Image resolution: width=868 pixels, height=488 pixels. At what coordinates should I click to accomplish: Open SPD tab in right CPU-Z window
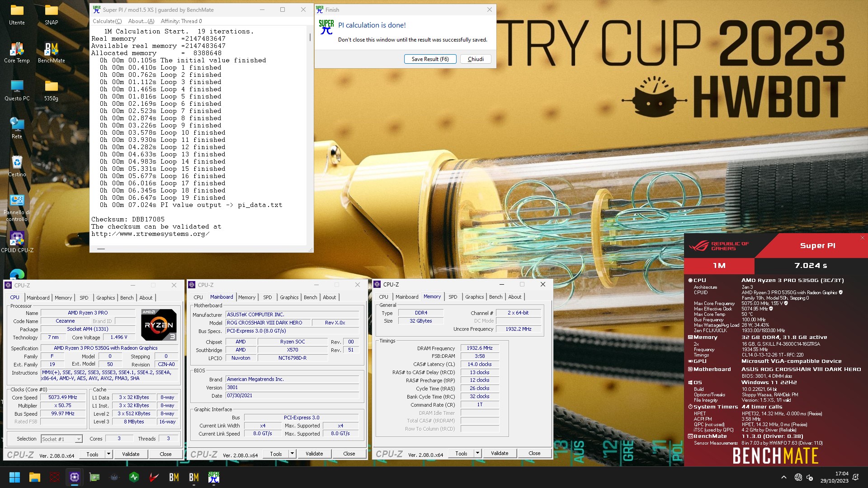(453, 297)
